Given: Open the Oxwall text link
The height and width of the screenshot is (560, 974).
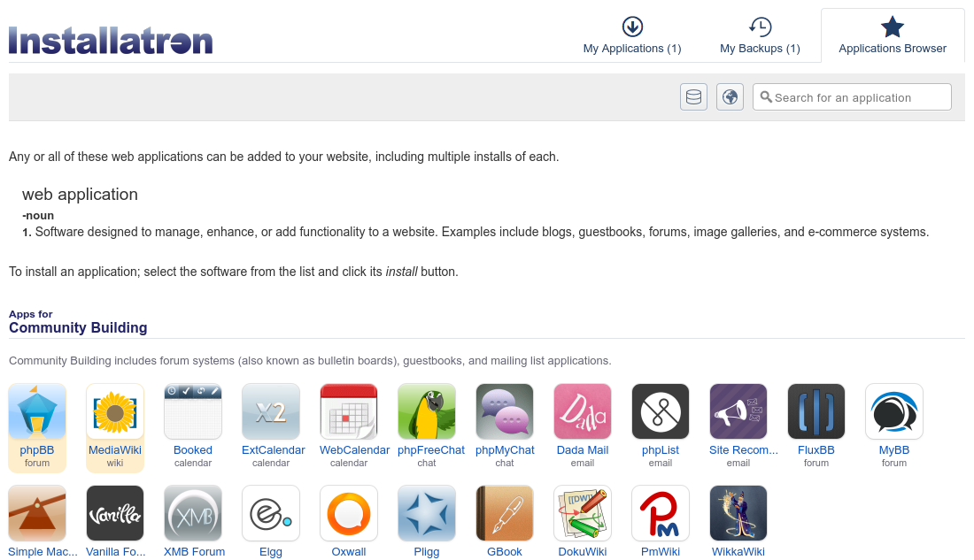Looking at the screenshot, I should 349,552.
